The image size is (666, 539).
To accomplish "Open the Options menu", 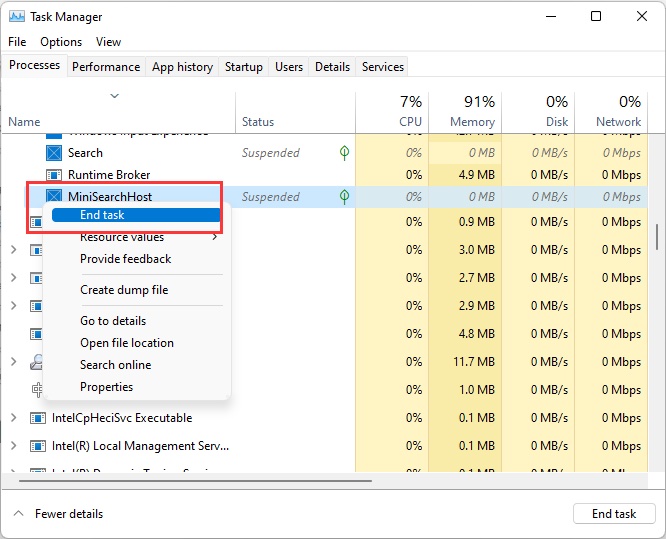I will 61,42.
